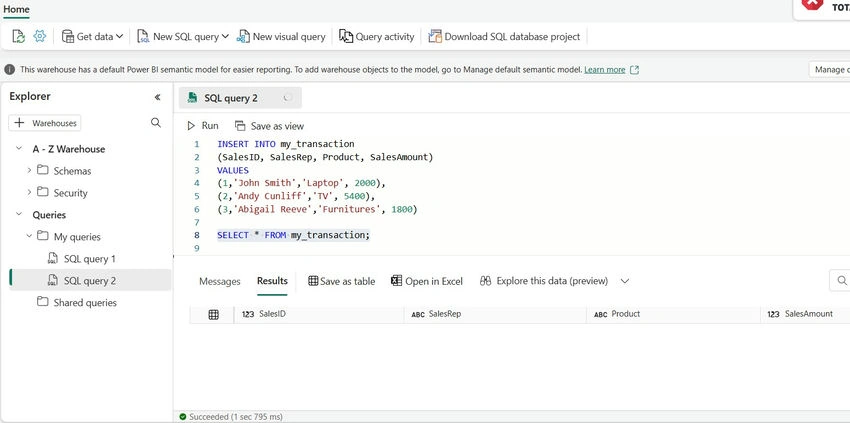
Task: Click the Shared queries folder icon
Action: pos(42,302)
